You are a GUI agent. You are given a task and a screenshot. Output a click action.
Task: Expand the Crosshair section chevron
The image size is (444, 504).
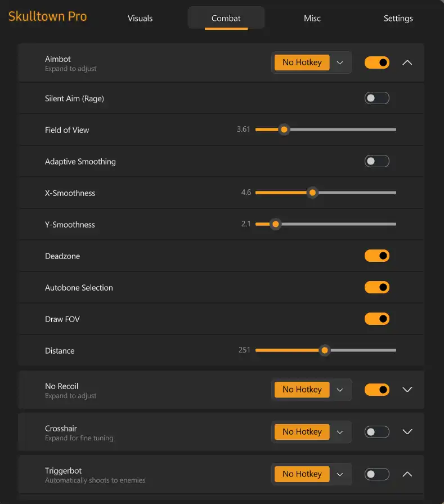(407, 432)
